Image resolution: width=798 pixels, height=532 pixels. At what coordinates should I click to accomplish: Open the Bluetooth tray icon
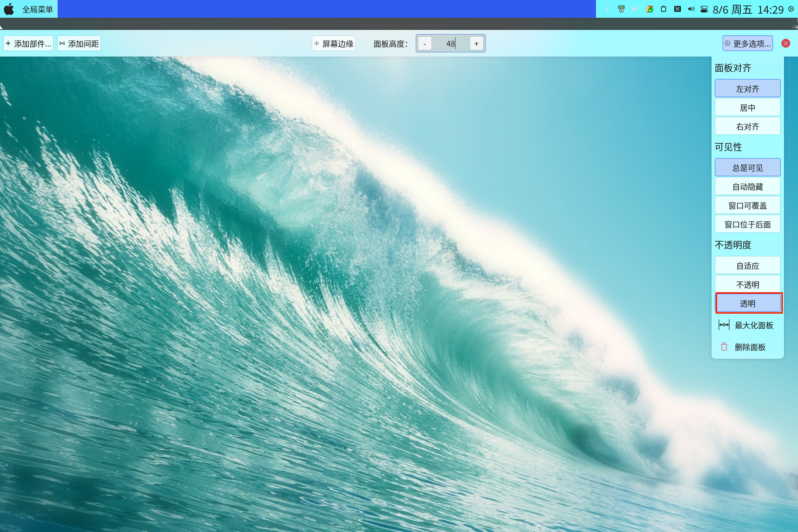pyautogui.click(x=607, y=9)
